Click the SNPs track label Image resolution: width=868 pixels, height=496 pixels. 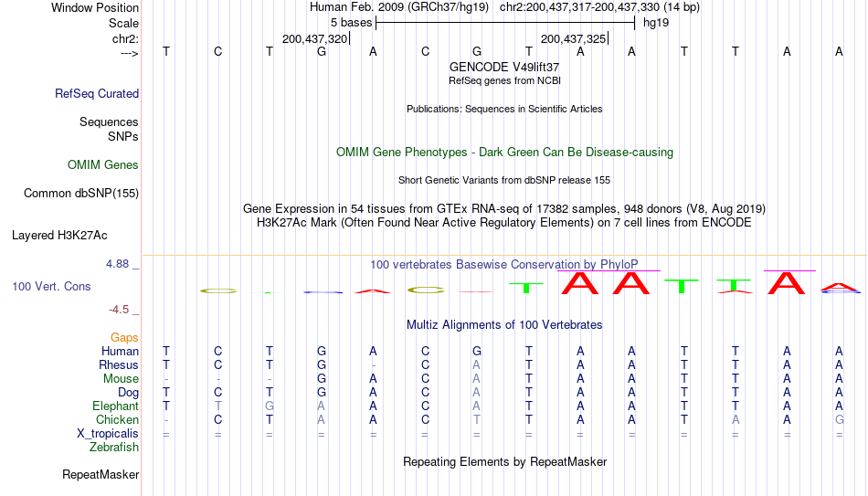[123, 136]
